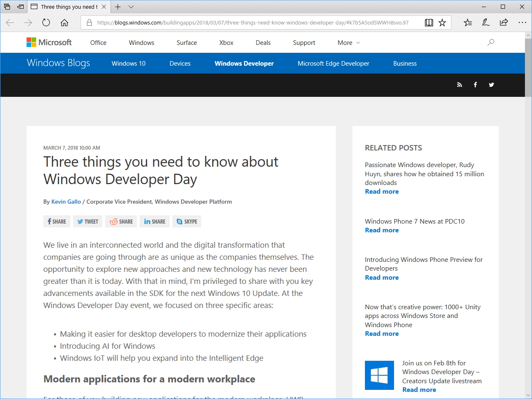
Task: Open the blog's RSS feed icon
Action: [x=459, y=85]
